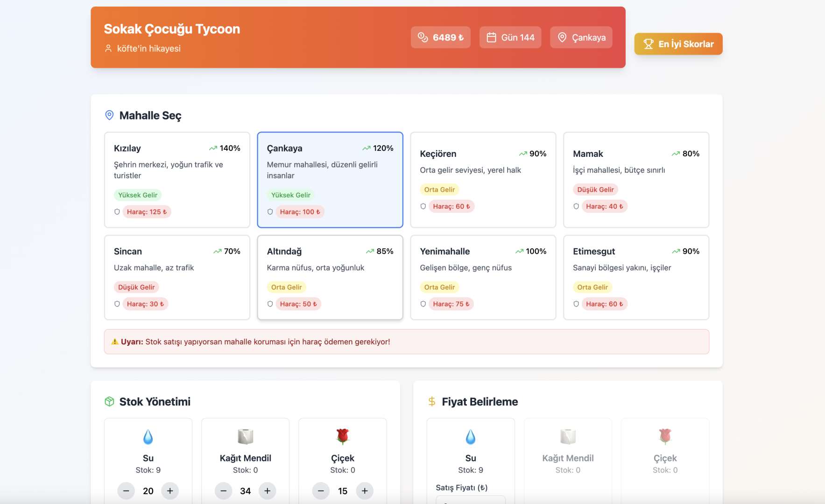This screenshot has height=504, width=825.
Task: Increase Çiçek quantity with plus
Action: (365, 491)
